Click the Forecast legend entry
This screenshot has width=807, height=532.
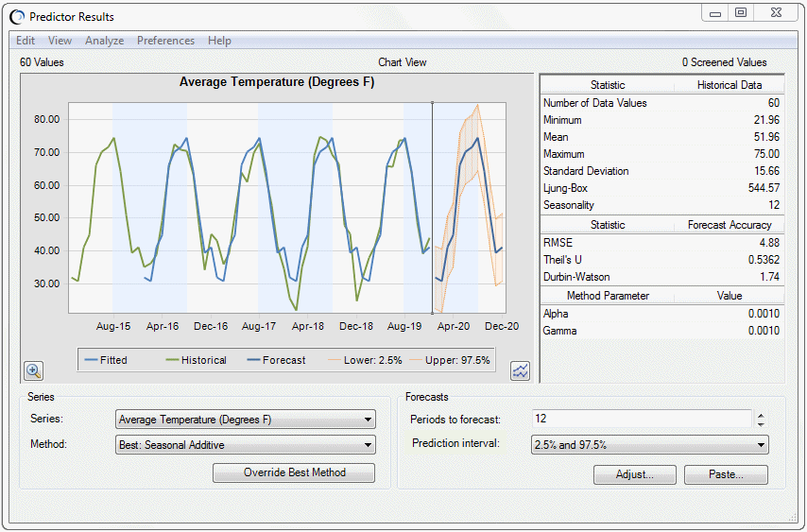[x=276, y=360]
